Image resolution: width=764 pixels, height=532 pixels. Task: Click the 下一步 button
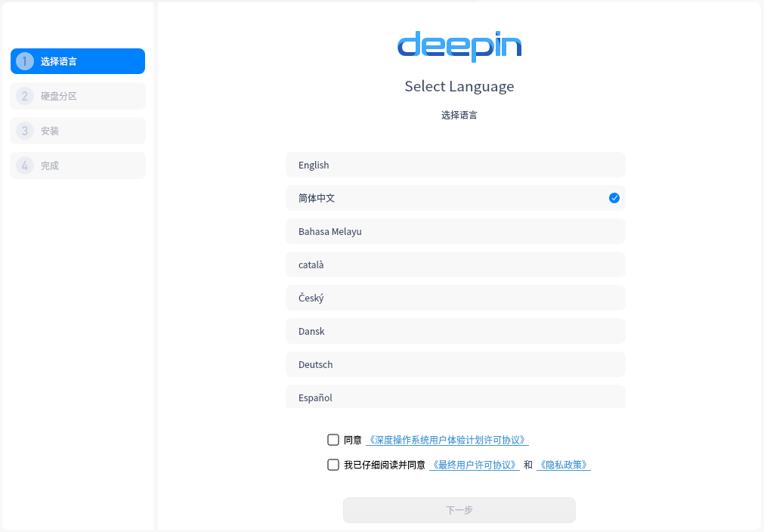(459, 510)
